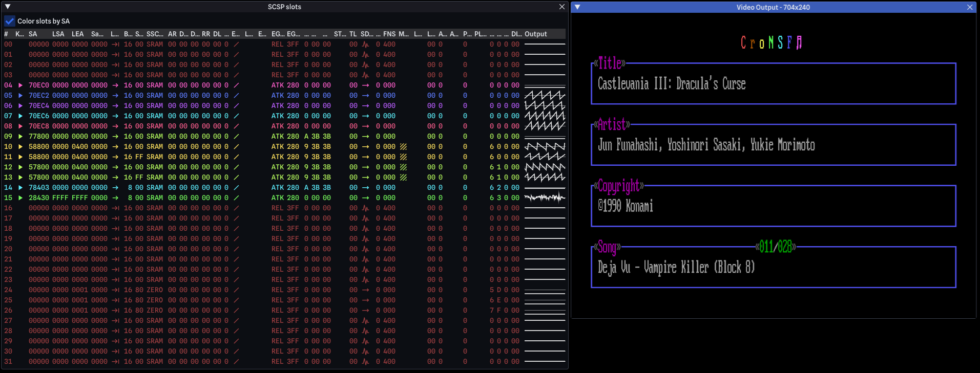Screen dimensions: 980x373
Task: Select address 77800 in slot 09
Action: (x=39, y=137)
